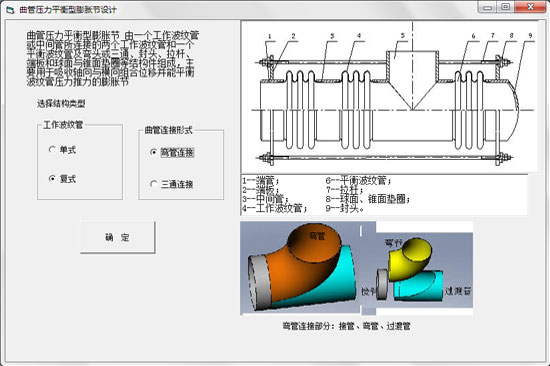
Task: Click the expansion joint schematic drawing
Action: pos(389,97)
